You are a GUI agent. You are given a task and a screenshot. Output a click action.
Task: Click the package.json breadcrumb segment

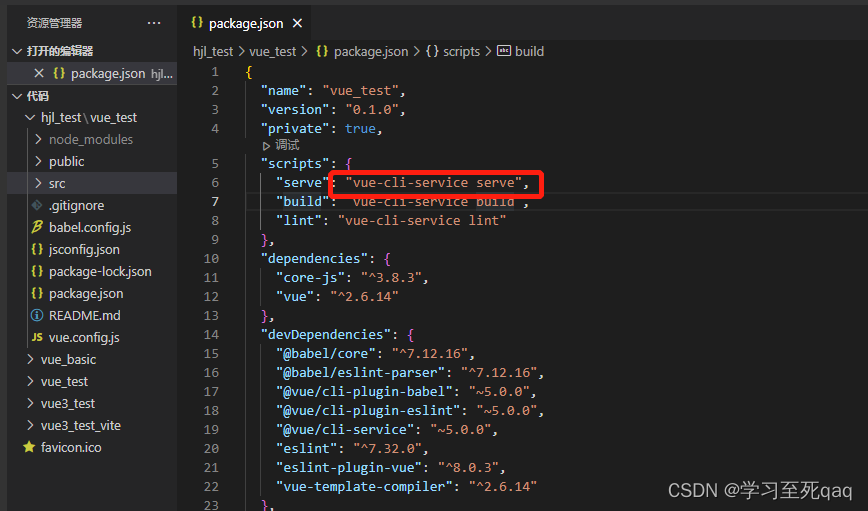[371, 51]
